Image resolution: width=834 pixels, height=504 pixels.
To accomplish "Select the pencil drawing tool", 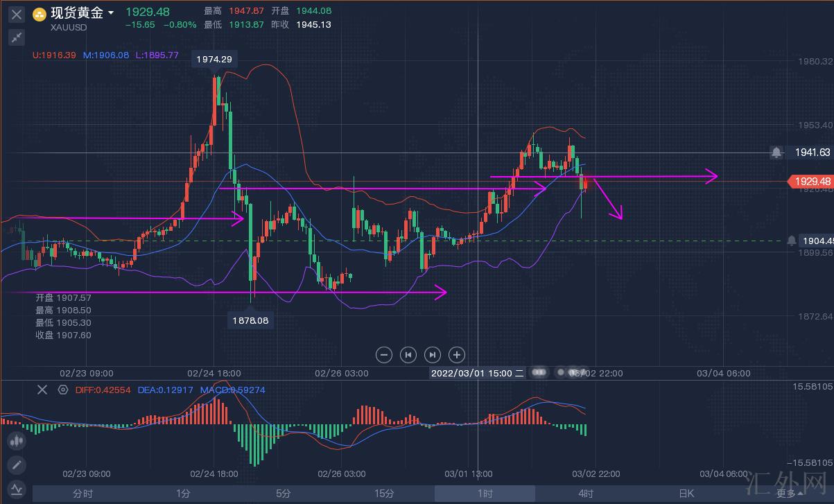I will [17, 464].
